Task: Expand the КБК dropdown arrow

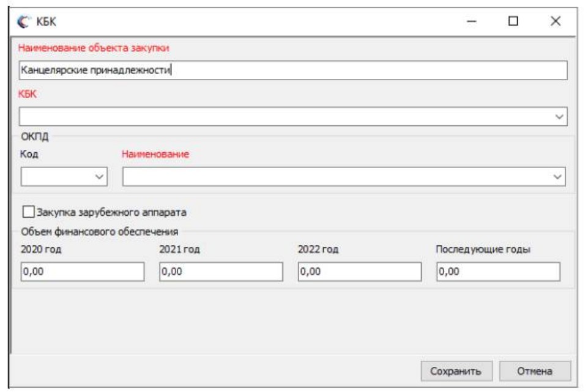Action: point(559,117)
